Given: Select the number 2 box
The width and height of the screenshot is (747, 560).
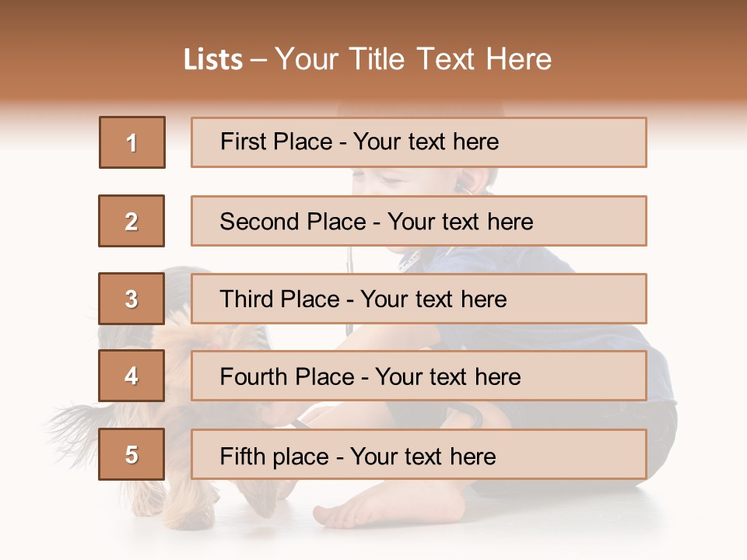Looking at the screenshot, I should pyautogui.click(x=132, y=221).
